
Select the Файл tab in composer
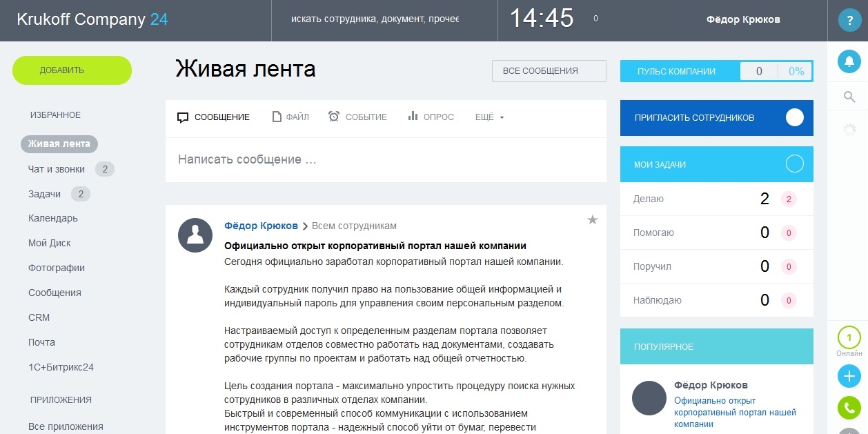(290, 117)
